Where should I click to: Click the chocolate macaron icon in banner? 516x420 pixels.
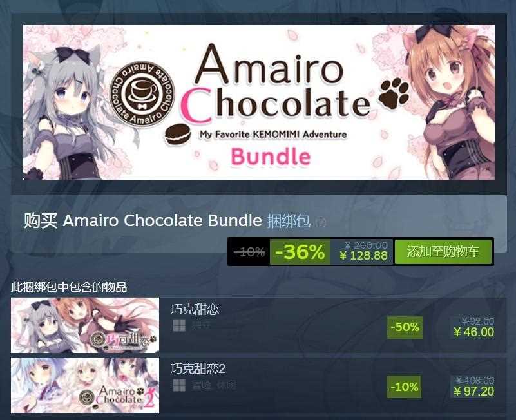(x=178, y=134)
